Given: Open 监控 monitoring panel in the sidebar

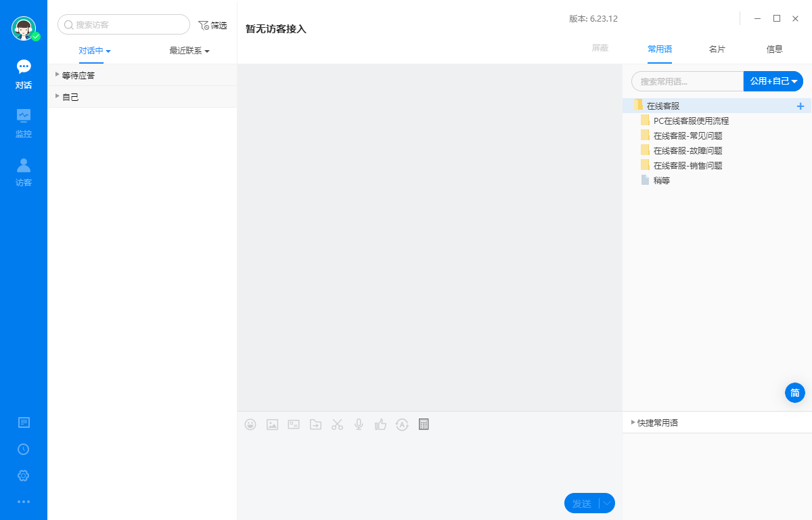Looking at the screenshot, I should click(24, 122).
